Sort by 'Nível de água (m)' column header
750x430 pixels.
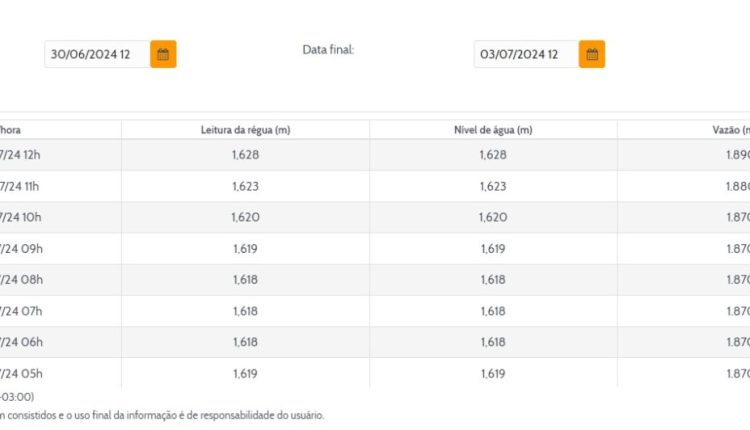(493, 130)
